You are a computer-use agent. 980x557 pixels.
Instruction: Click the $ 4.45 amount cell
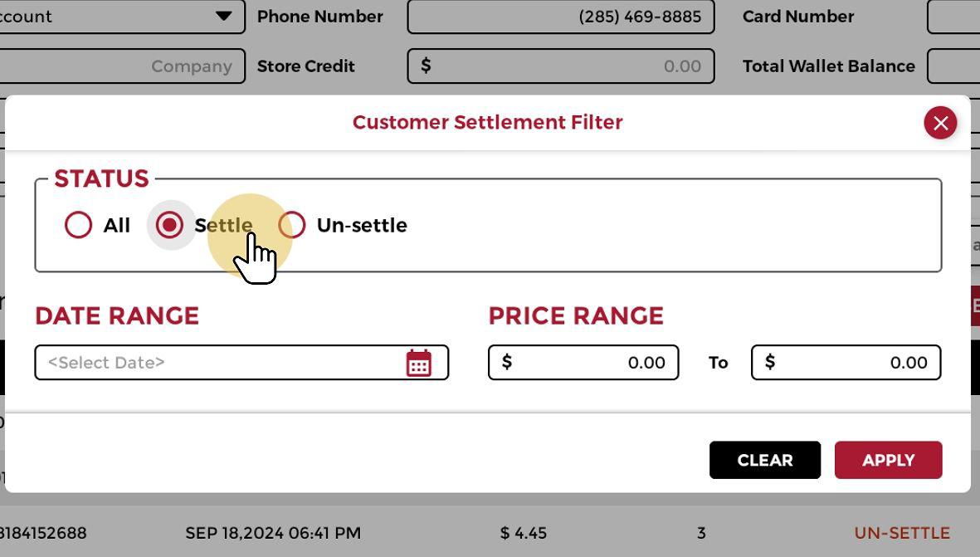(524, 533)
